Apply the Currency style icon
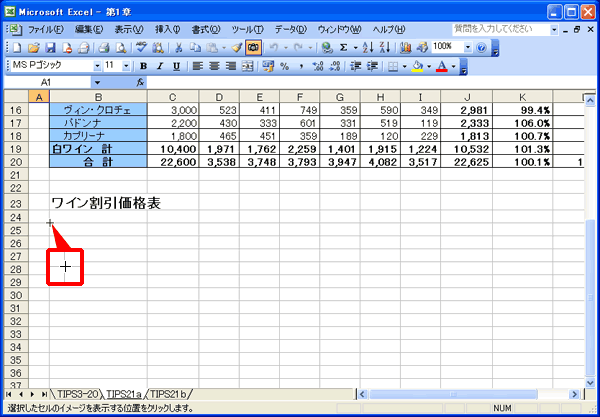Screen dimensions: 600x417 268,67
